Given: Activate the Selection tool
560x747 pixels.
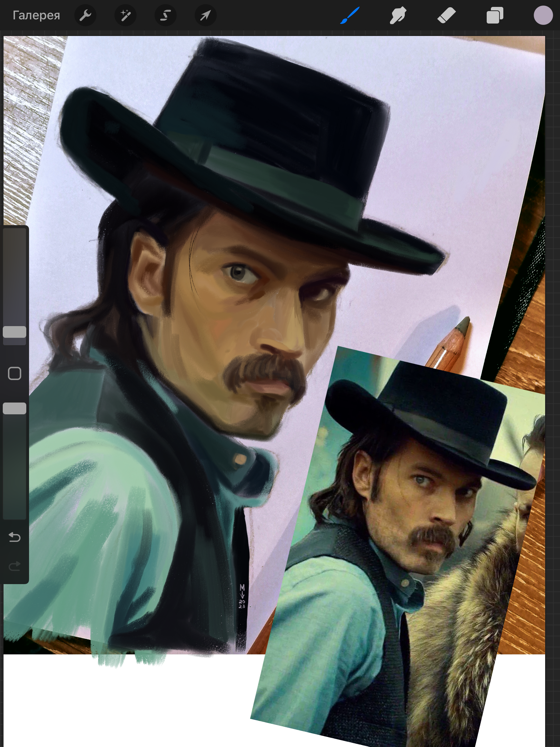Looking at the screenshot, I should (x=165, y=16).
